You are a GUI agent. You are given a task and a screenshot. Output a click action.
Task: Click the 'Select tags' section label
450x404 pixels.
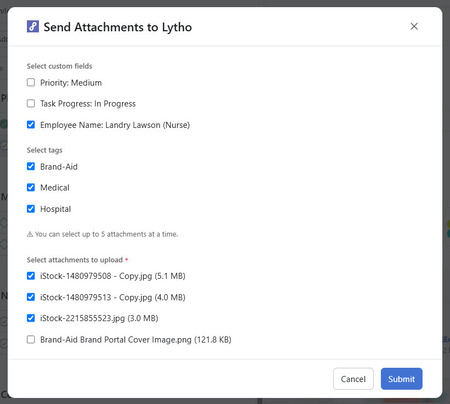pyautogui.click(x=44, y=150)
